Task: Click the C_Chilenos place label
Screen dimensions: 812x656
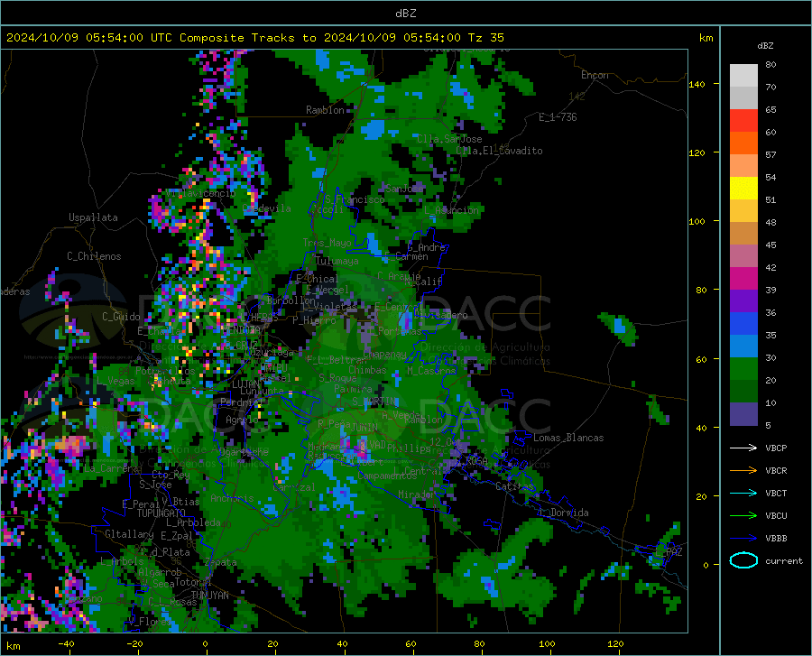Action: [x=94, y=256]
